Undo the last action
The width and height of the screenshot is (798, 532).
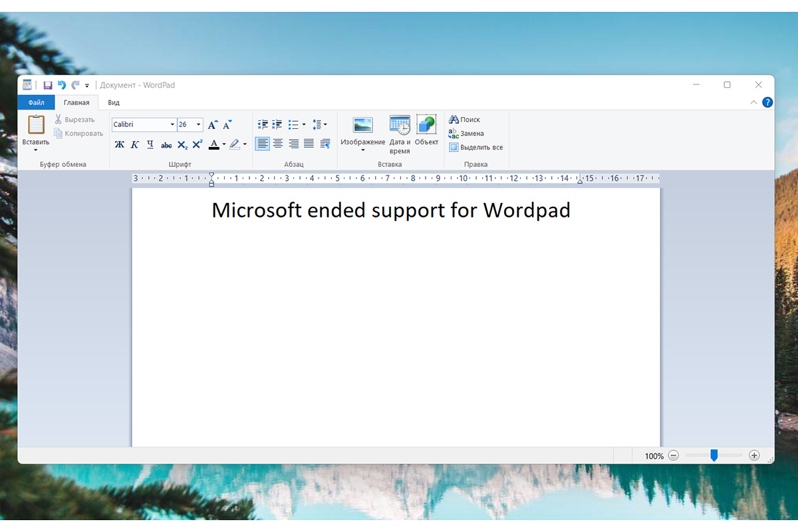pos(62,85)
